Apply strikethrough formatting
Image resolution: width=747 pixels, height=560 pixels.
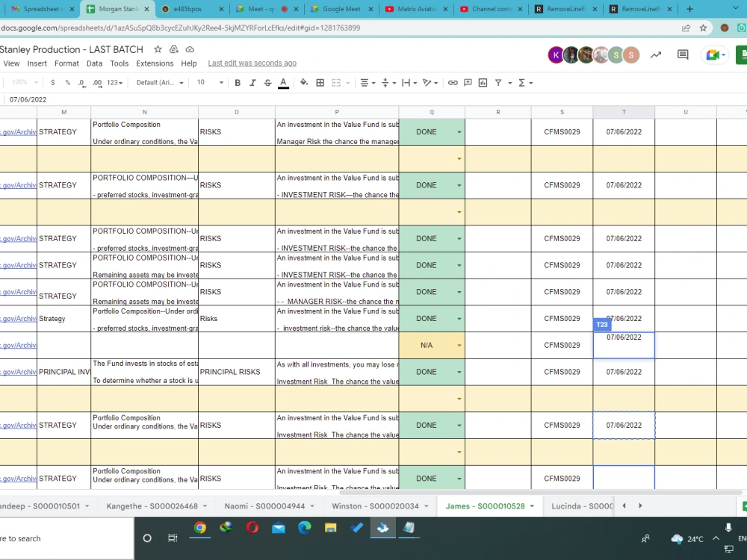click(x=267, y=83)
